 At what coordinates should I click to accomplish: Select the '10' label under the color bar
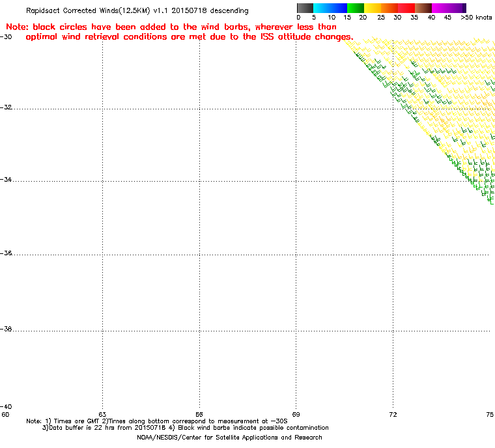(x=332, y=18)
